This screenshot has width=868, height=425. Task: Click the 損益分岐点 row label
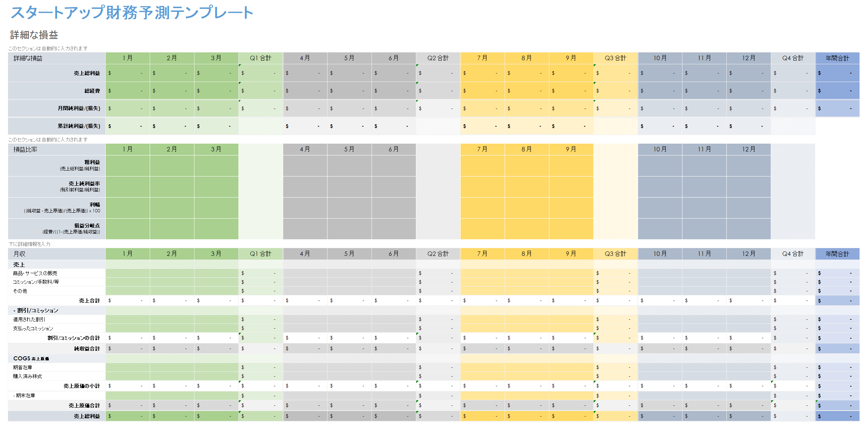click(87, 226)
